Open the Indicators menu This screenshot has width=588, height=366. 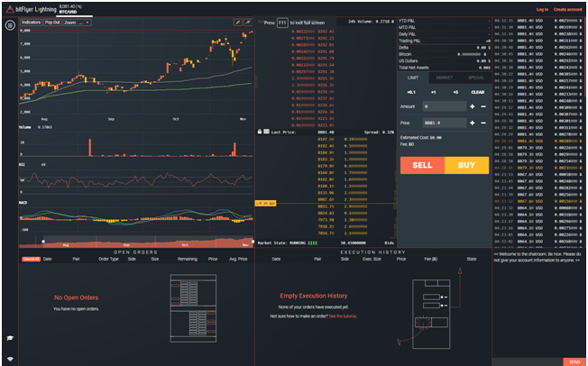pyautogui.click(x=31, y=23)
